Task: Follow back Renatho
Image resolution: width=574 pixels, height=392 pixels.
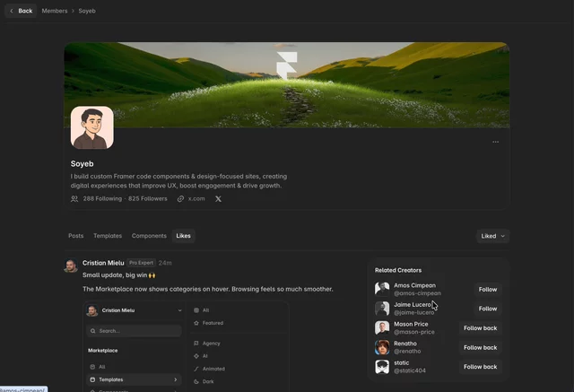Action: point(481,348)
